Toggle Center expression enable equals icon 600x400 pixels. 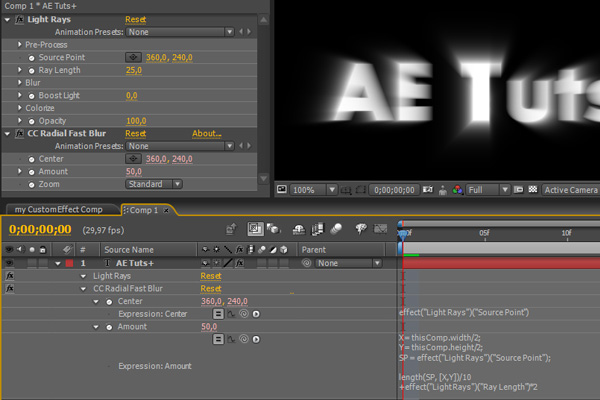point(218,314)
